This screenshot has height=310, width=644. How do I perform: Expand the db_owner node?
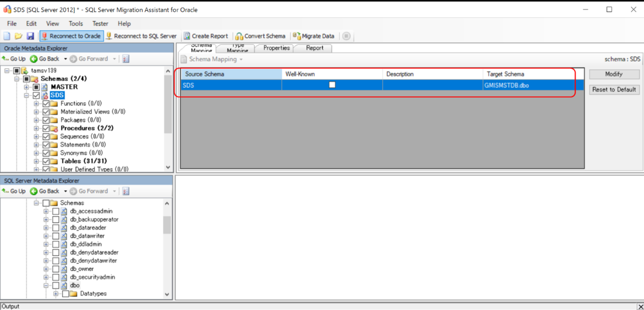pyautogui.click(x=46, y=269)
